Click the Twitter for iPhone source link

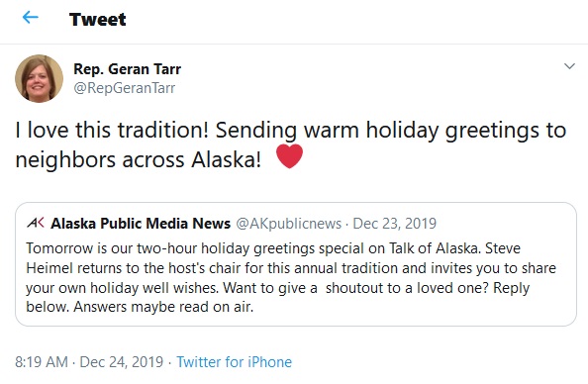(234, 362)
